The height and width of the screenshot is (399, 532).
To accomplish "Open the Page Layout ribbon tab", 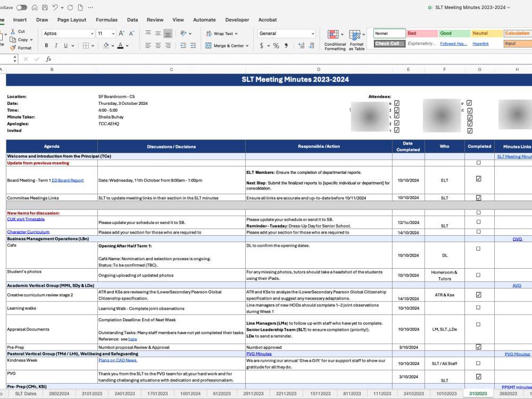I will tap(72, 20).
